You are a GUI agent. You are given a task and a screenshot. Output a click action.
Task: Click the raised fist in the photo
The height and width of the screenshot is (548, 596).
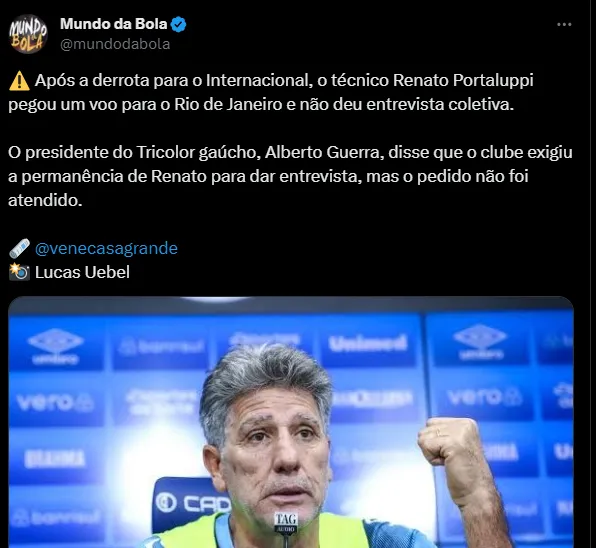447,441
